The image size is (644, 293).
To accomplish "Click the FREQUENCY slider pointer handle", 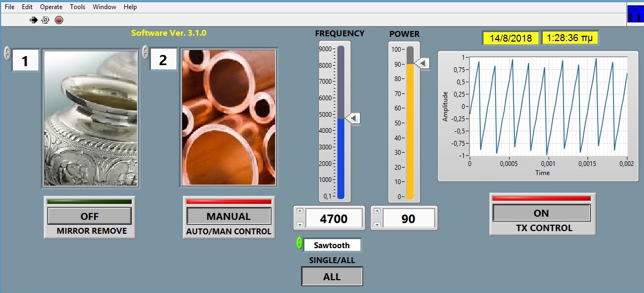I will [353, 118].
